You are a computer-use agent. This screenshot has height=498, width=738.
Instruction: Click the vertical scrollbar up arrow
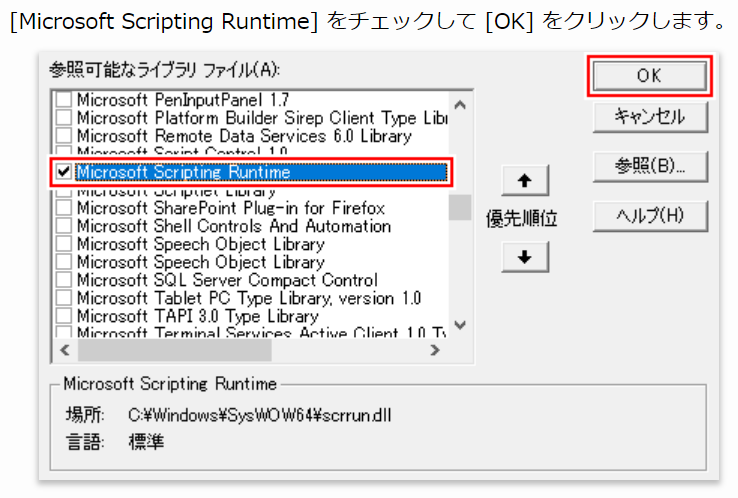coord(460,104)
